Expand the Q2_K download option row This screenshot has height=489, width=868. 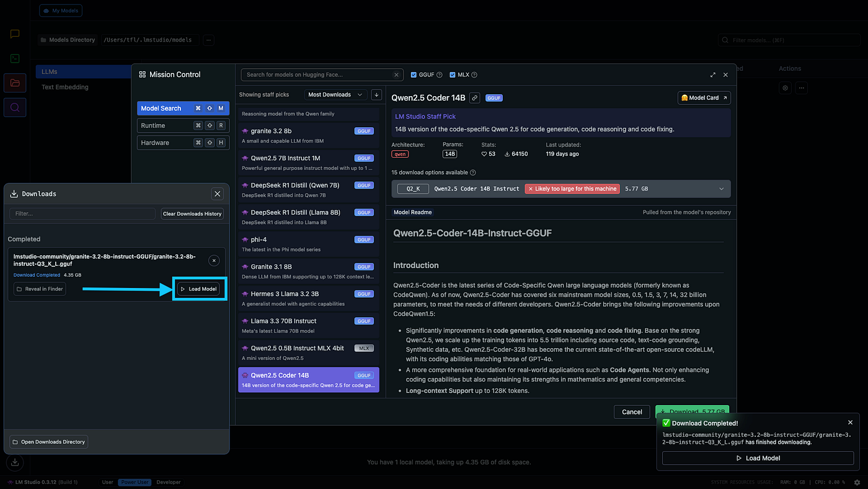tap(561, 189)
